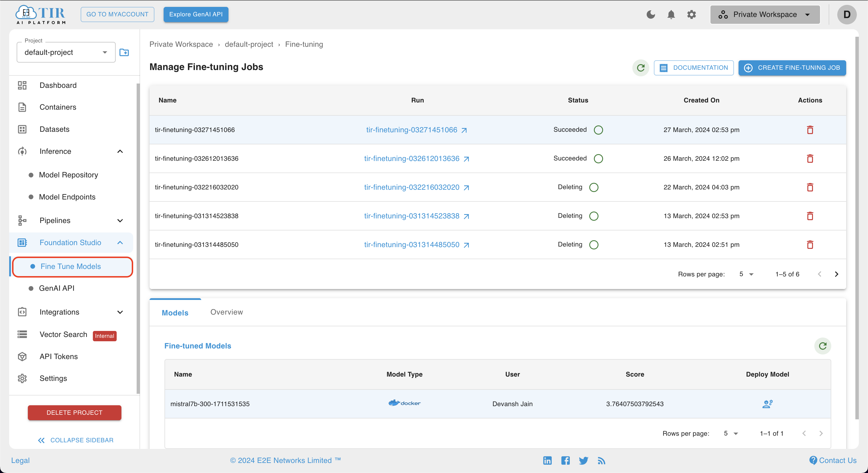
Task: Select the Models tab
Action: [x=175, y=313]
